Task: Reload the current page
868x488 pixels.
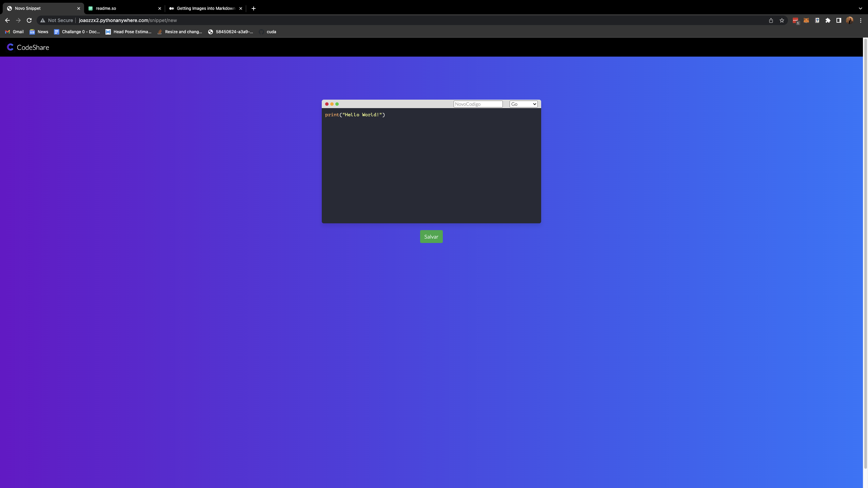Action: click(29, 20)
